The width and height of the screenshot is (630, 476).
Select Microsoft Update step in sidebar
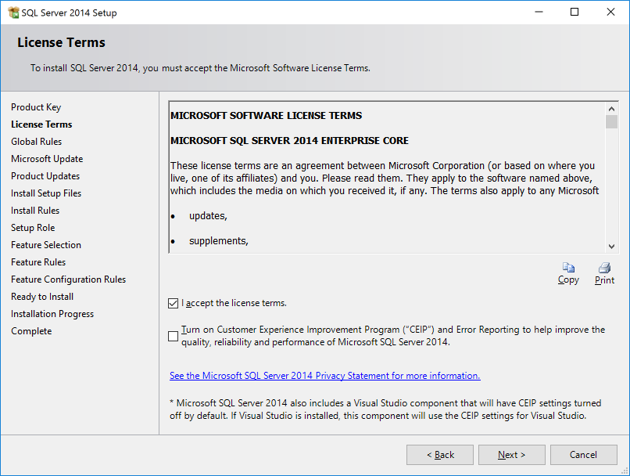click(x=47, y=159)
